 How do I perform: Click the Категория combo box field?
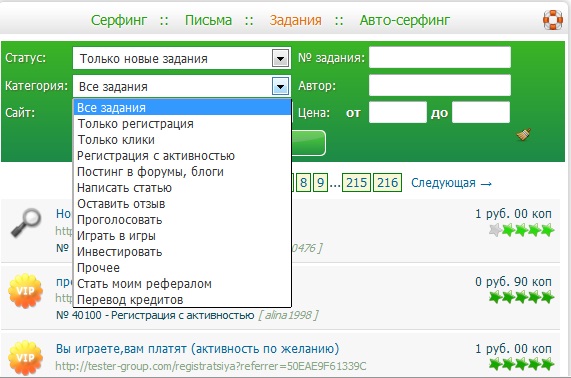tap(181, 87)
